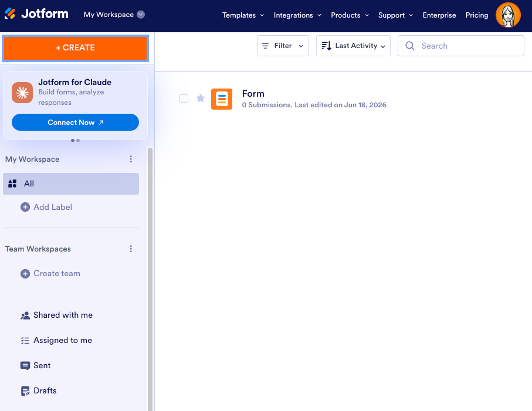Switch to second promo card slide dot
The height and width of the screenshot is (411, 532).
click(78, 140)
